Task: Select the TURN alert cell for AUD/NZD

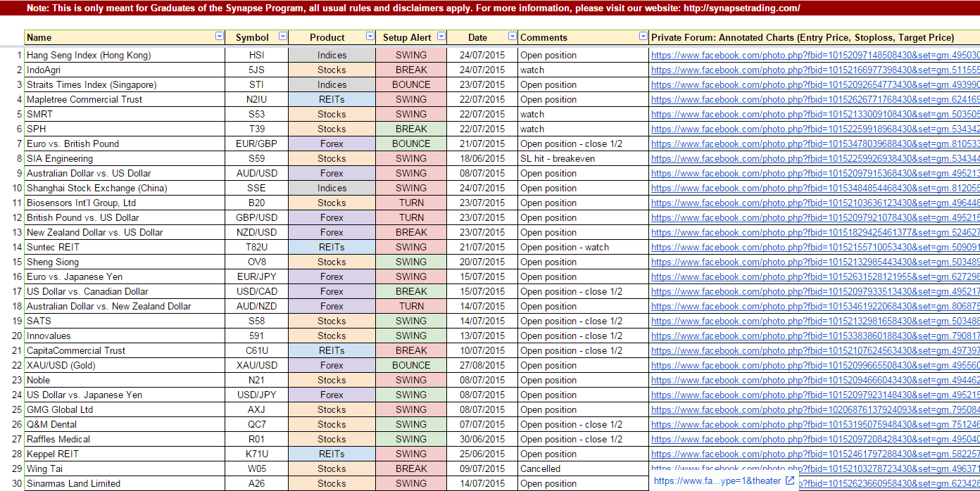Action: pyautogui.click(x=411, y=306)
